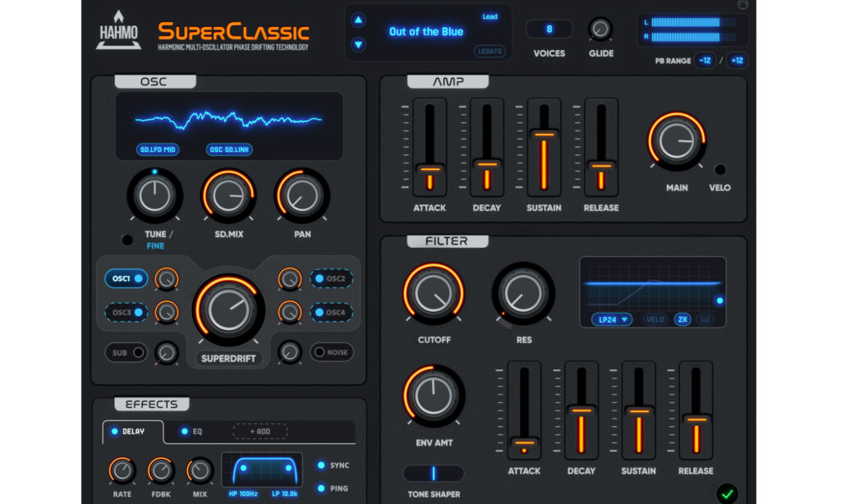Switch to the Delay effects tab
841x504 pixels.
tap(132, 432)
